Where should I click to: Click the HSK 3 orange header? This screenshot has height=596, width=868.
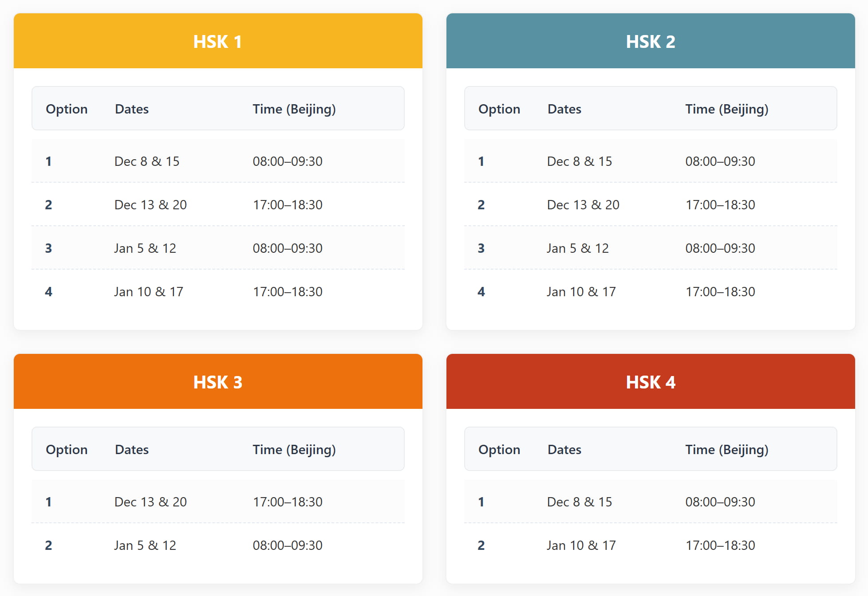tap(217, 382)
